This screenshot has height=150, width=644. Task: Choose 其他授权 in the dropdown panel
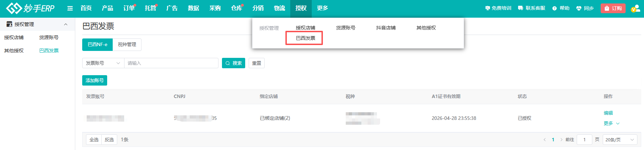click(426, 28)
